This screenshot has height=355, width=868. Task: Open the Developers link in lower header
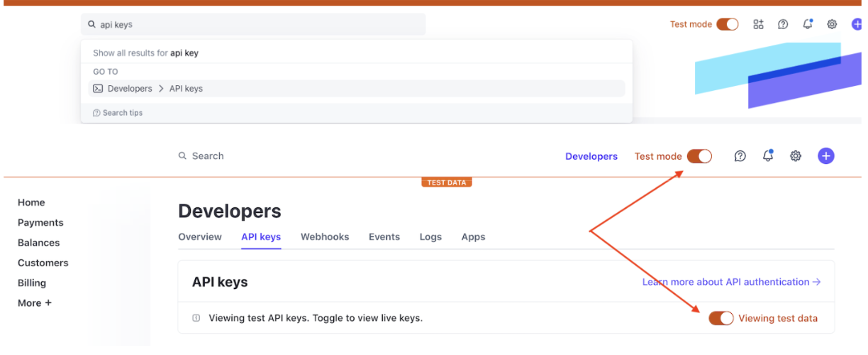point(591,156)
